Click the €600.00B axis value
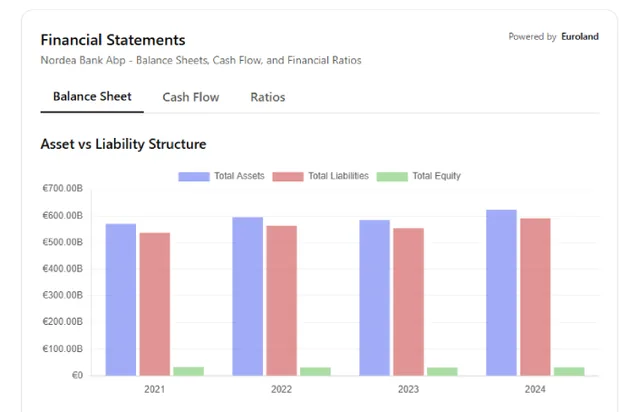 click(62, 216)
